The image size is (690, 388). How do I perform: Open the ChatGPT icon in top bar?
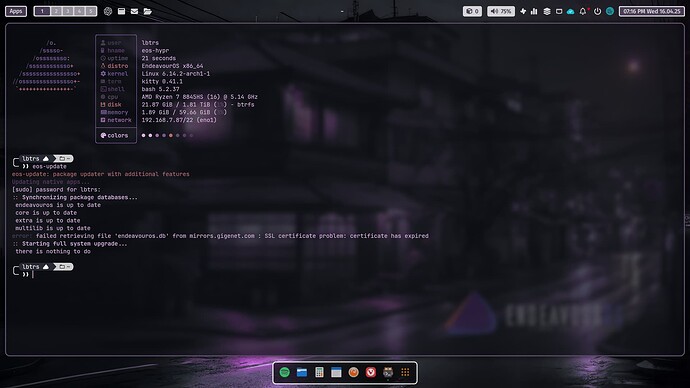pos(108,11)
